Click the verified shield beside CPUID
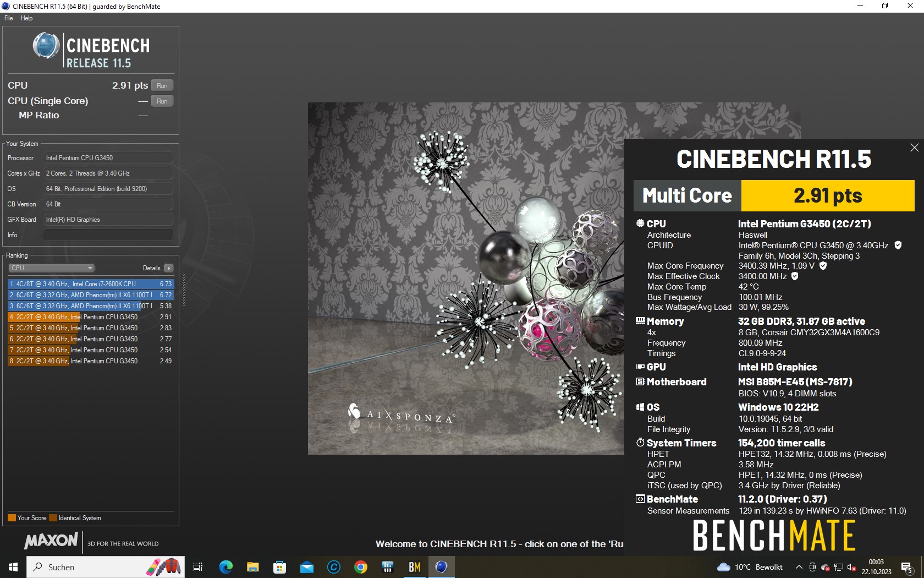This screenshot has height=578, width=924. click(898, 245)
